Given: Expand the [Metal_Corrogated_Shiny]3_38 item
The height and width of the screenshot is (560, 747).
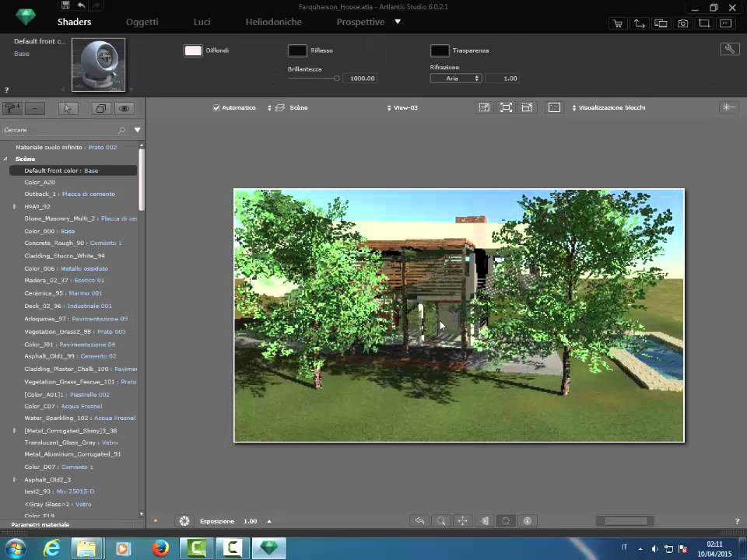Looking at the screenshot, I should point(14,430).
